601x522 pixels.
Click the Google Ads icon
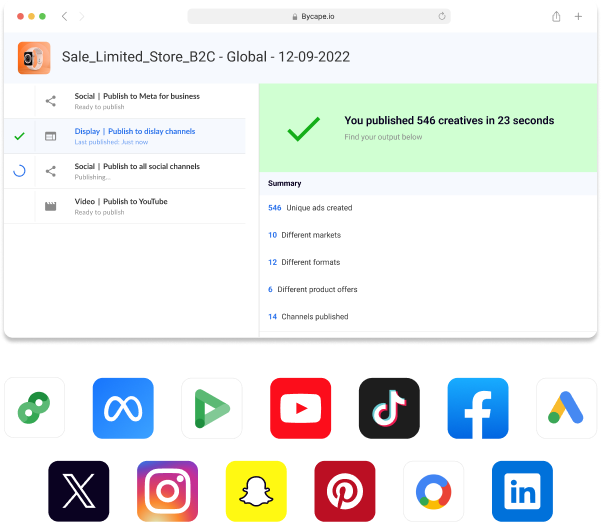click(567, 408)
